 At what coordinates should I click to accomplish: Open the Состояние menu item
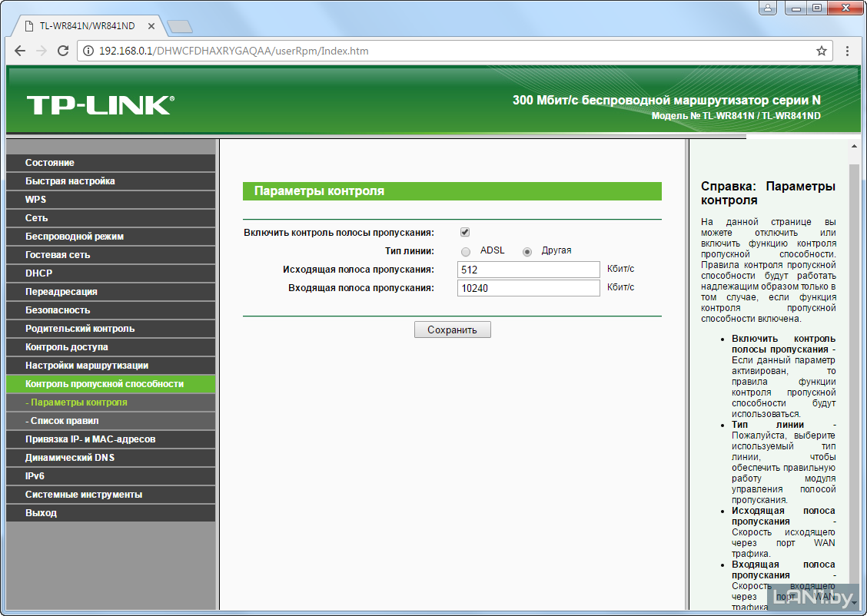coord(111,162)
